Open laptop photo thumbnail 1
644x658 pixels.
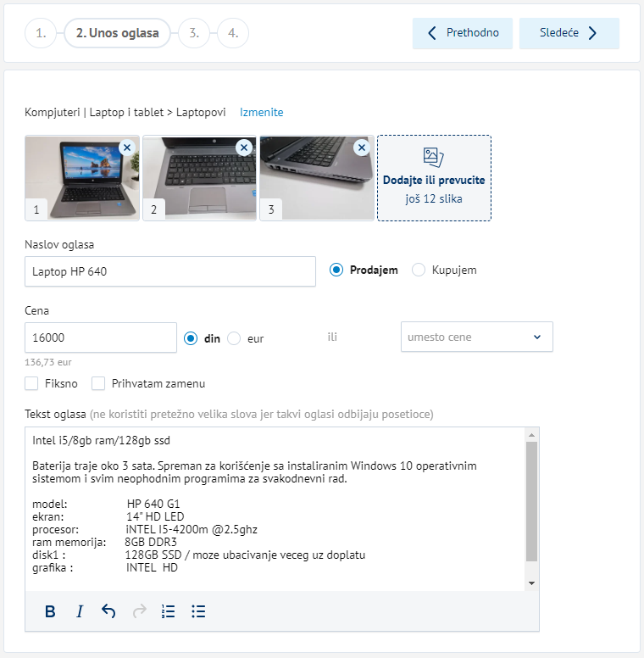(82, 178)
